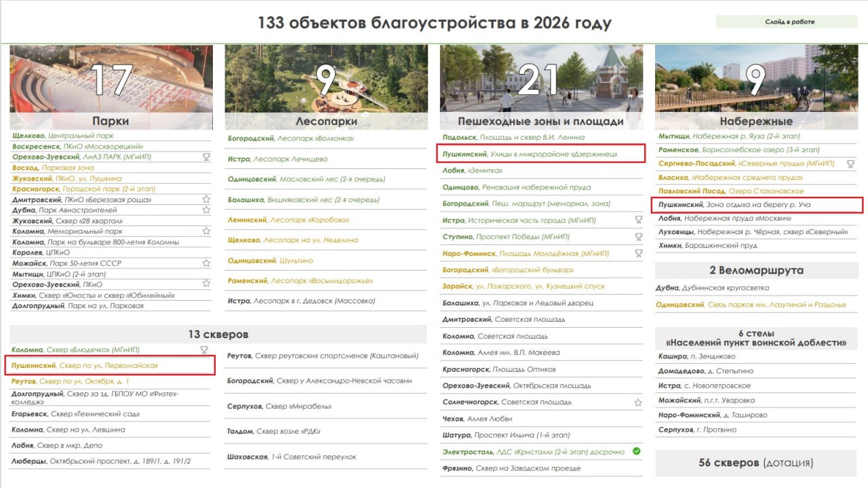Select the «Набережные» category heading
The width and height of the screenshot is (868, 488).
click(x=756, y=121)
